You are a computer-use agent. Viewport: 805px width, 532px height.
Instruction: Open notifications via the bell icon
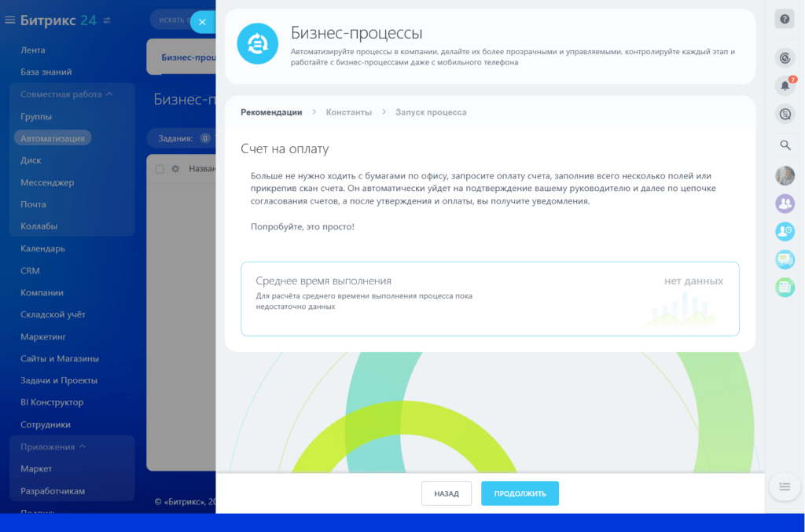(785, 85)
